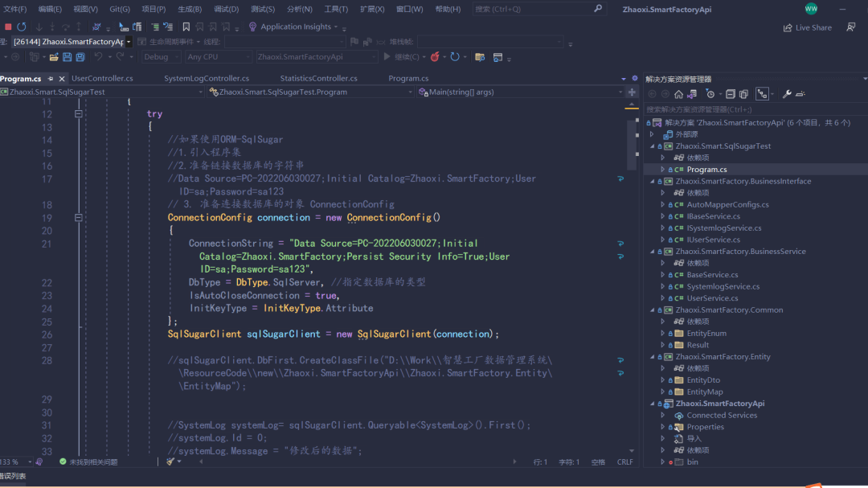Screen dimensions: 868x488
Task: Open Properties wrench icon in Solution Explorer
Action: (787, 94)
